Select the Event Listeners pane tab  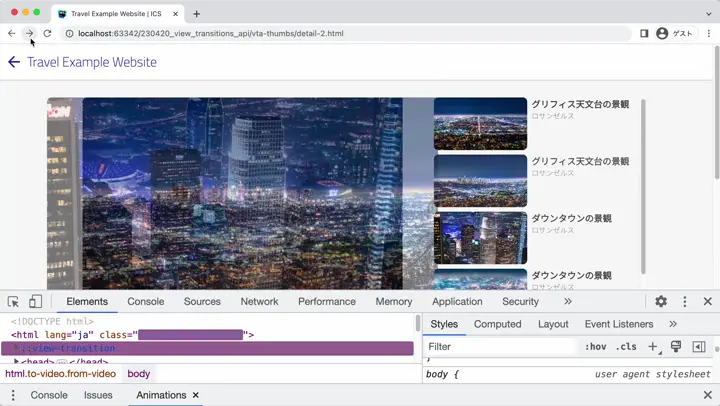pos(619,324)
